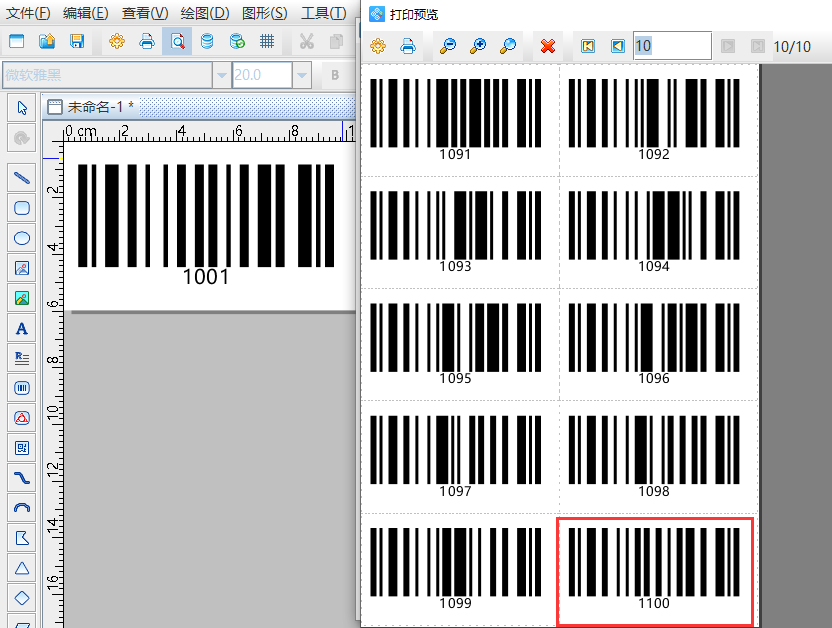This screenshot has width=832, height=628.
Task: Select the pointer selection tool
Action: [x=22, y=108]
